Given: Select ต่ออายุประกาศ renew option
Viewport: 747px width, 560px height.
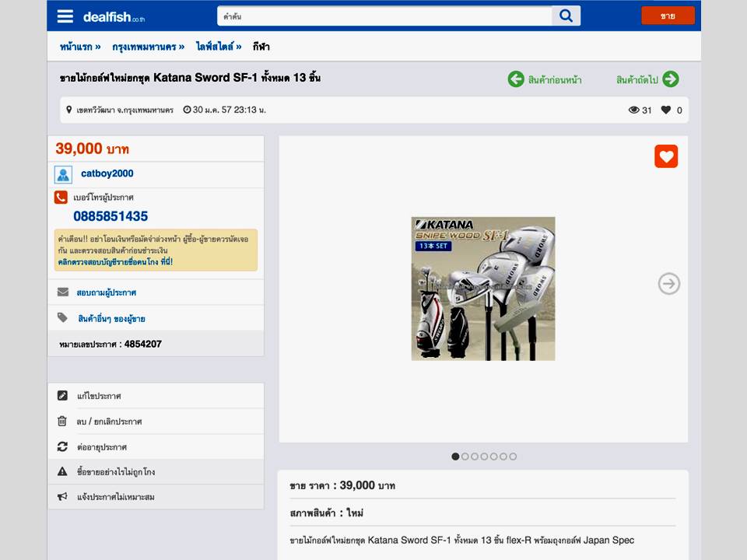Looking at the screenshot, I should 101,447.
